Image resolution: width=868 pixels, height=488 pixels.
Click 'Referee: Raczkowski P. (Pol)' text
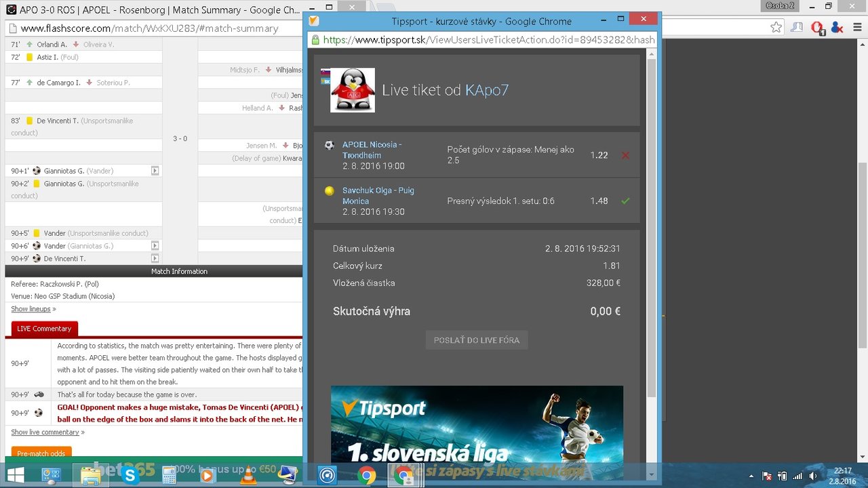[55, 284]
